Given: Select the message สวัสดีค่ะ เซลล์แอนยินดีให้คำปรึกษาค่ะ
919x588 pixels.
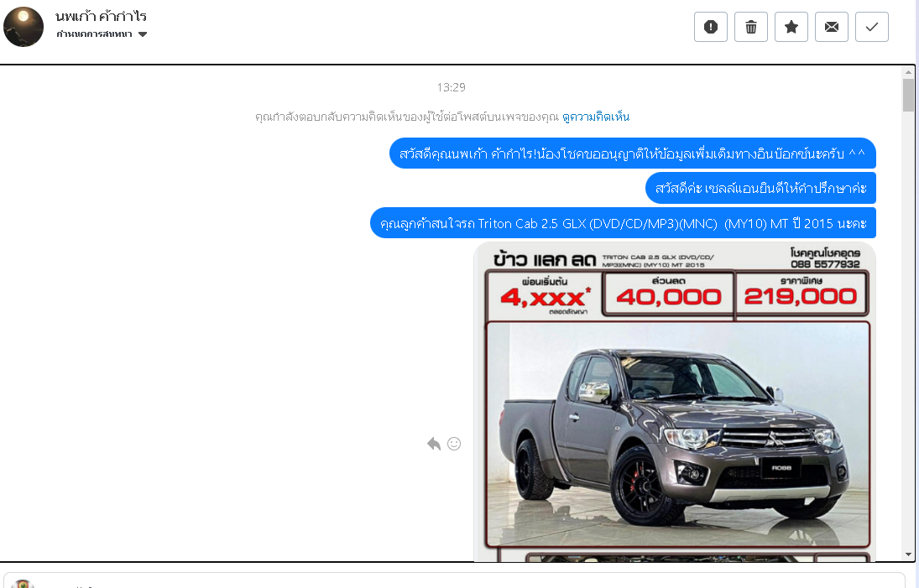Looking at the screenshot, I should [x=760, y=189].
